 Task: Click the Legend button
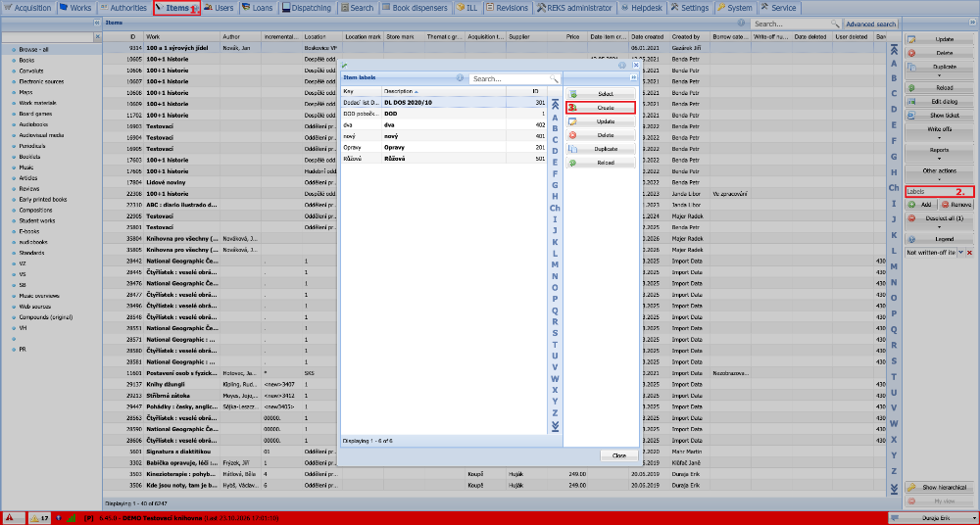click(940, 239)
